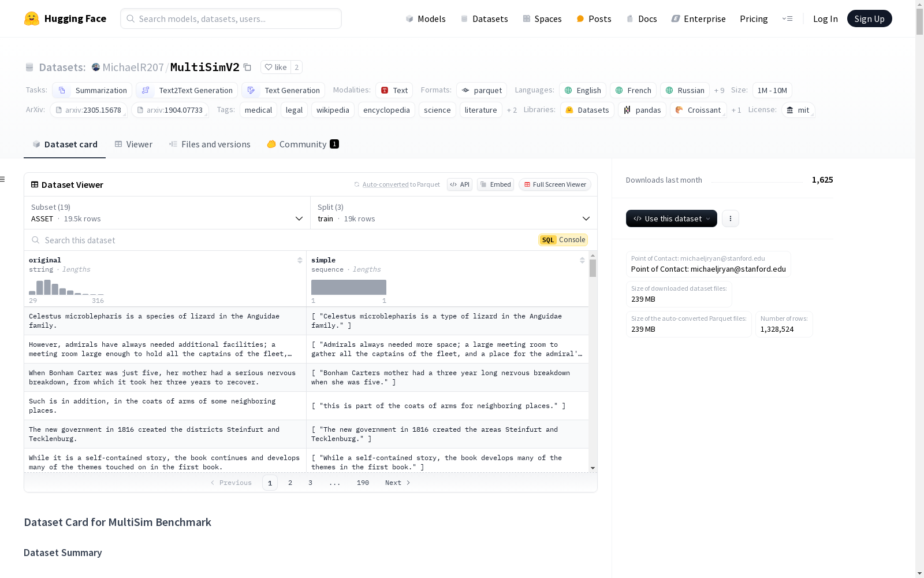
Task: Sort by the original column arrows
Action: tap(300, 260)
